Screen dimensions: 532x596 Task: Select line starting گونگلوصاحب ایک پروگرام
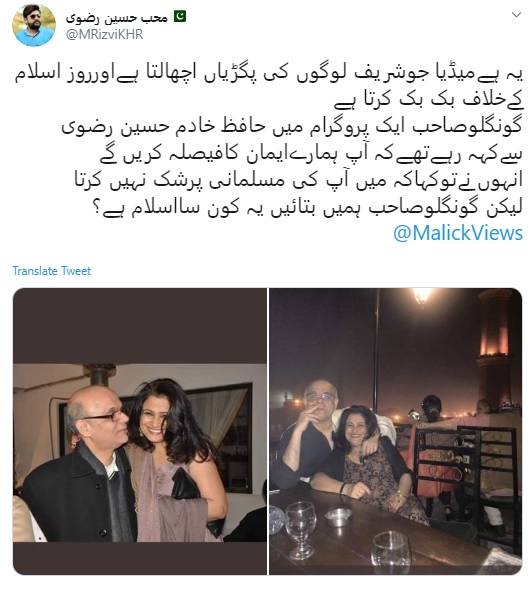[x=293, y=127]
